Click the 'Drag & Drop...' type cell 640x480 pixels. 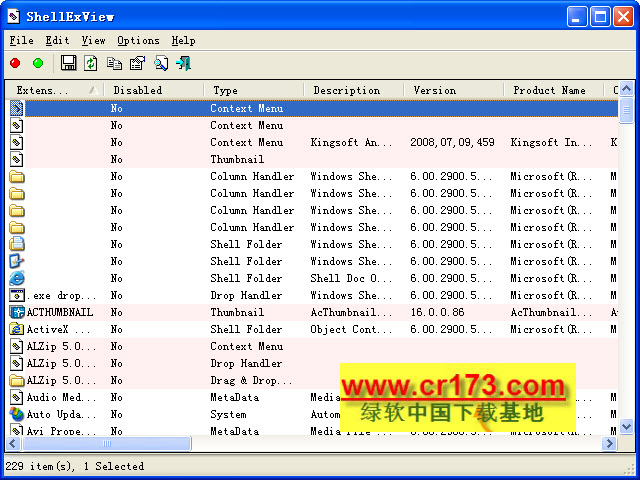click(x=251, y=380)
